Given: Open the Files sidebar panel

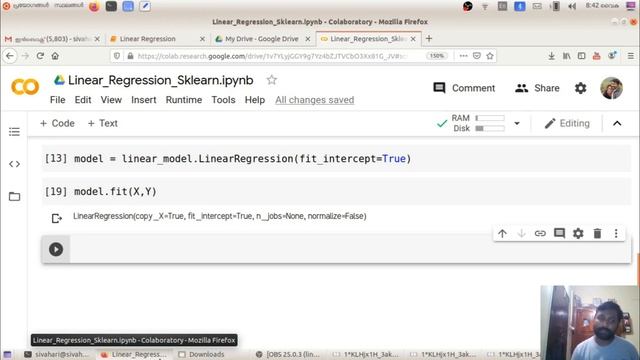Looking at the screenshot, I should click(x=14, y=197).
